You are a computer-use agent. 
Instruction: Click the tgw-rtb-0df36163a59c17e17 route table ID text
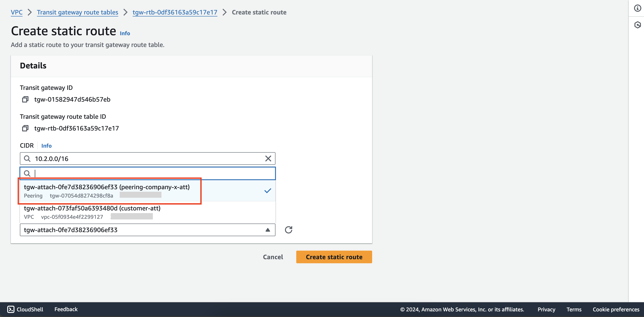(x=77, y=128)
